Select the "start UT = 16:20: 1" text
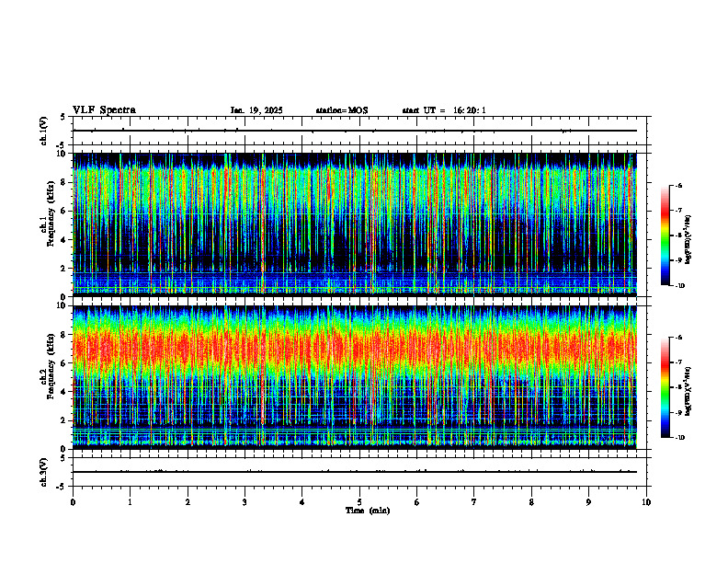 444,110
